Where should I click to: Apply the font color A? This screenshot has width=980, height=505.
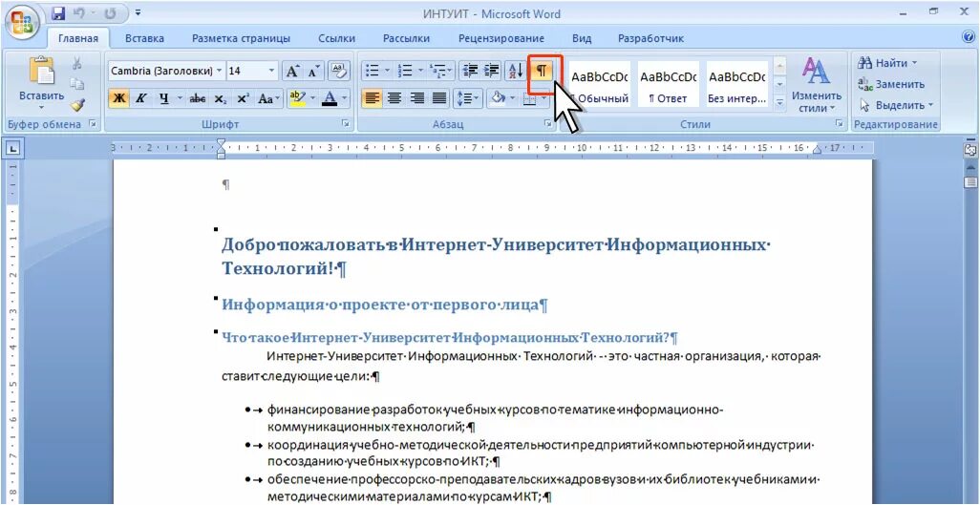click(330, 98)
